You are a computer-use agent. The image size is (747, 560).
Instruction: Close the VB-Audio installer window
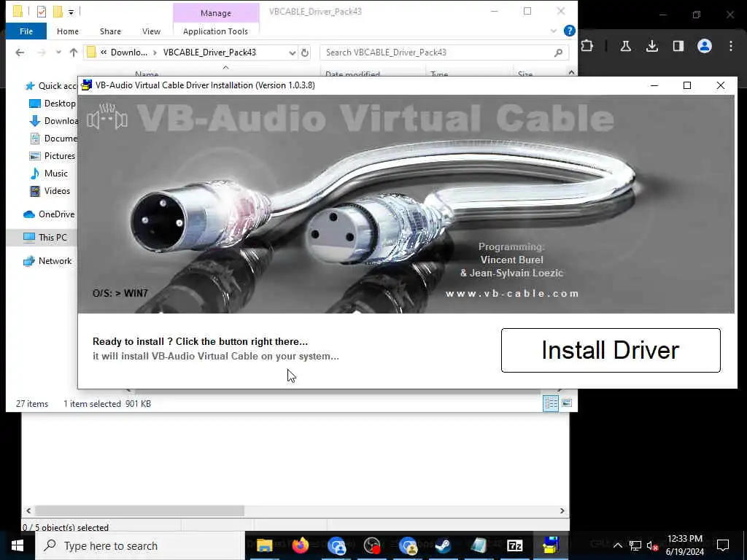(x=720, y=85)
